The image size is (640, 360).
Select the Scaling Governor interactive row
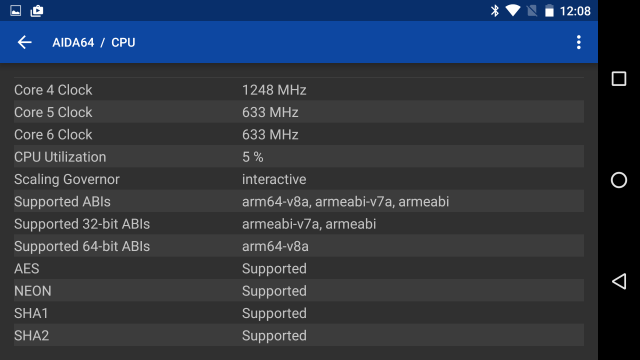pyautogui.click(x=299, y=179)
